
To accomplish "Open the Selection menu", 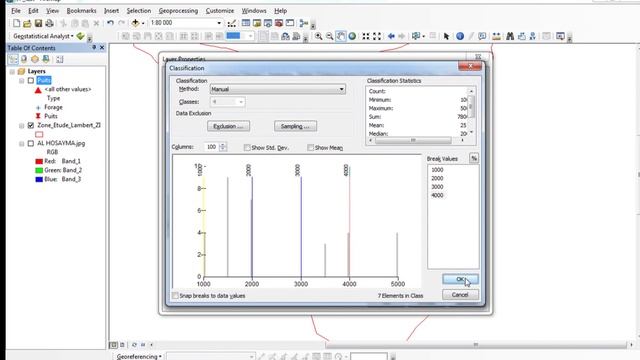I will click(138, 11).
